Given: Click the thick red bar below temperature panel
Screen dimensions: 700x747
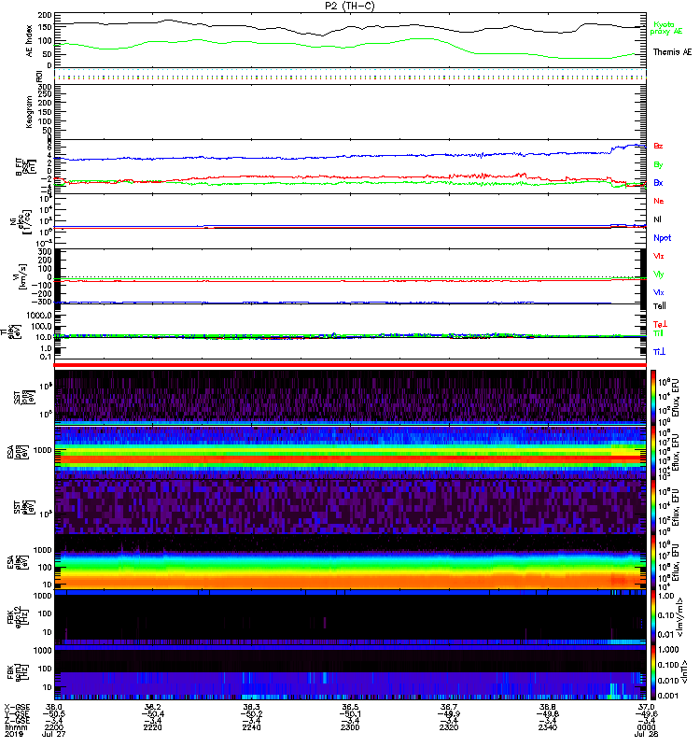Looking at the screenshot, I should point(350,365).
